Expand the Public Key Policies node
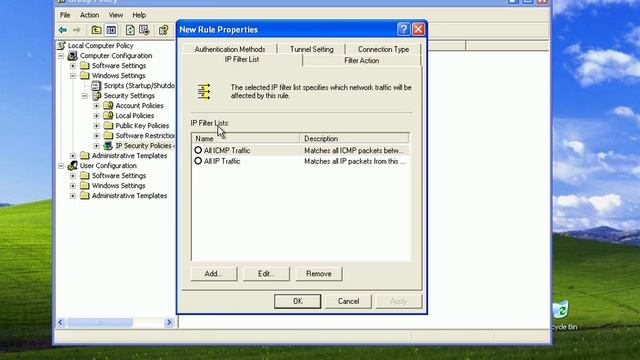The height and width of the screenshot is (360, 640). (96, 125)
